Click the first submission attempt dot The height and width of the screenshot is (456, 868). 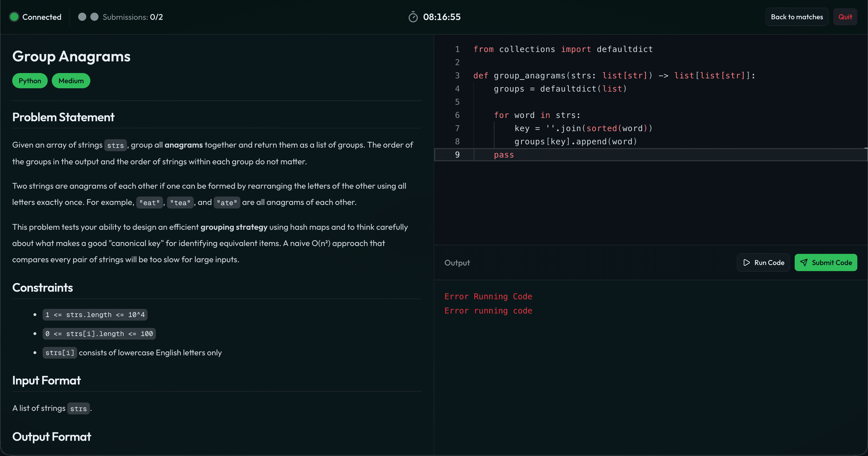tap(82, 17)
